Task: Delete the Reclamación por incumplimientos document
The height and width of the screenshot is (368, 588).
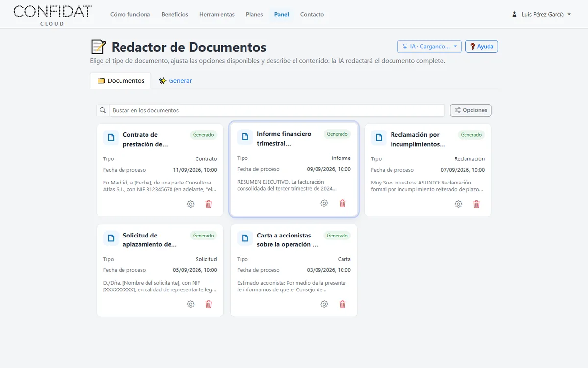Action: (x=476, y=204)
